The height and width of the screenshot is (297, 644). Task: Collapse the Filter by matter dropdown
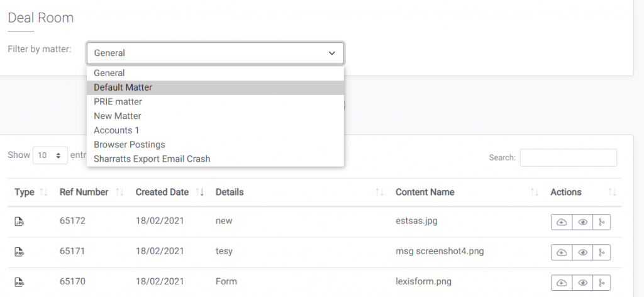(x=215, y=53)
